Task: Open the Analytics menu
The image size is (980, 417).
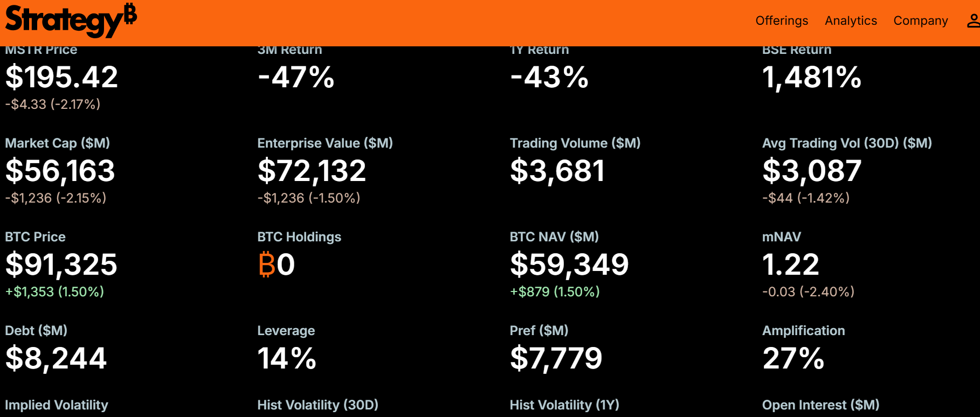Action: (851, 21)
